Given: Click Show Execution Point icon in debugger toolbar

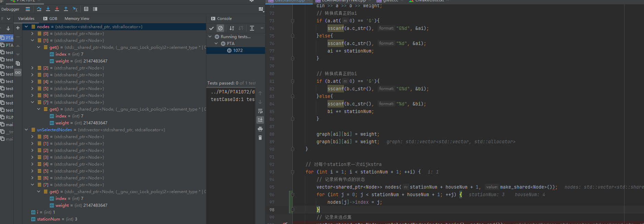Looking at the screenshot, I should (28, 9).
